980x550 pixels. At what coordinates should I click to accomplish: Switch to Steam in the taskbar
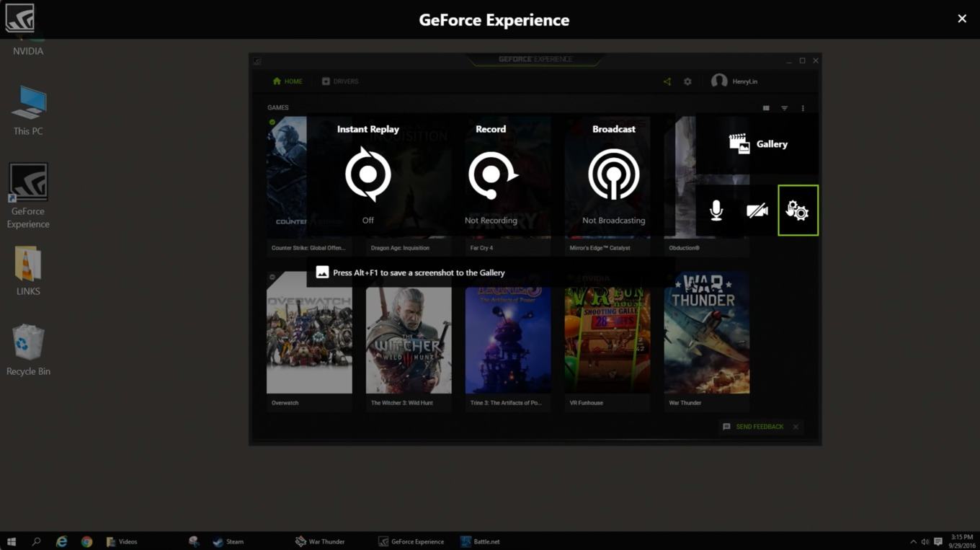[x=228, y=541]
